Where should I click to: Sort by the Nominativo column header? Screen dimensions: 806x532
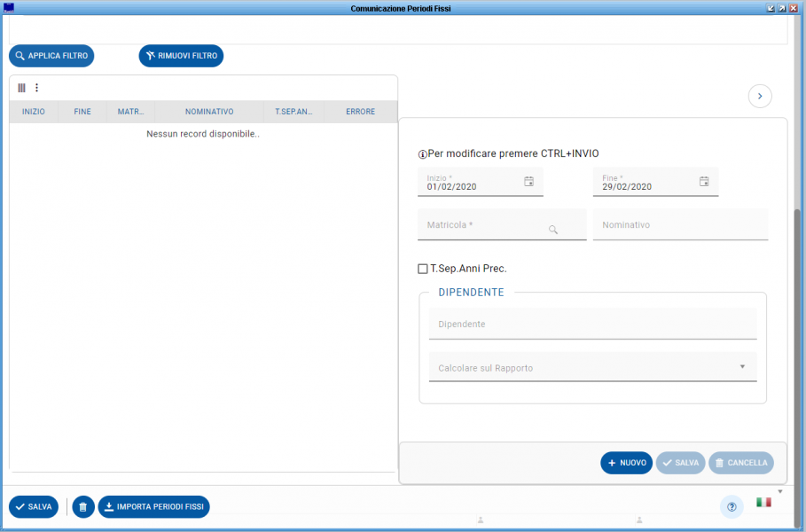(x=209, y=112)
